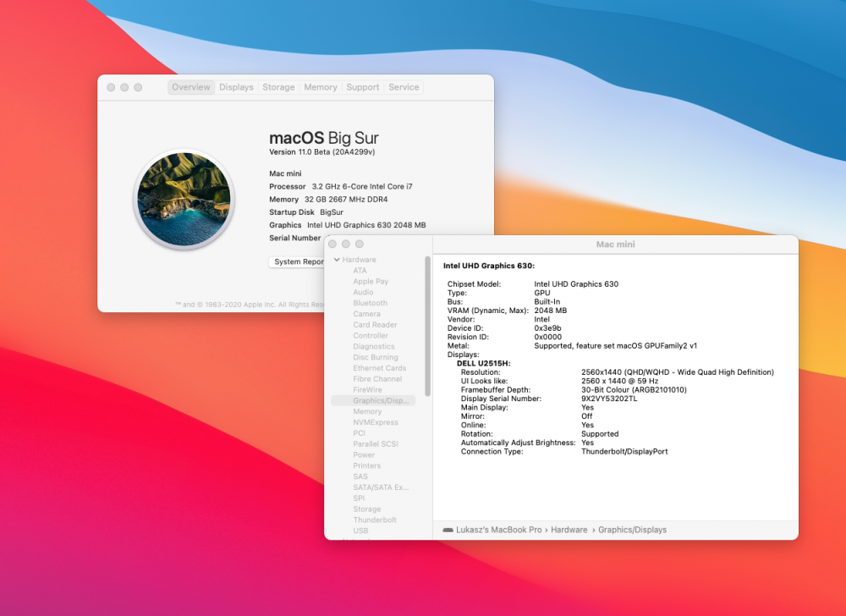Click the Startup Disk BigSur value
Image resolution: width=846 pixels, height=616 pixels.
(332, 212)
